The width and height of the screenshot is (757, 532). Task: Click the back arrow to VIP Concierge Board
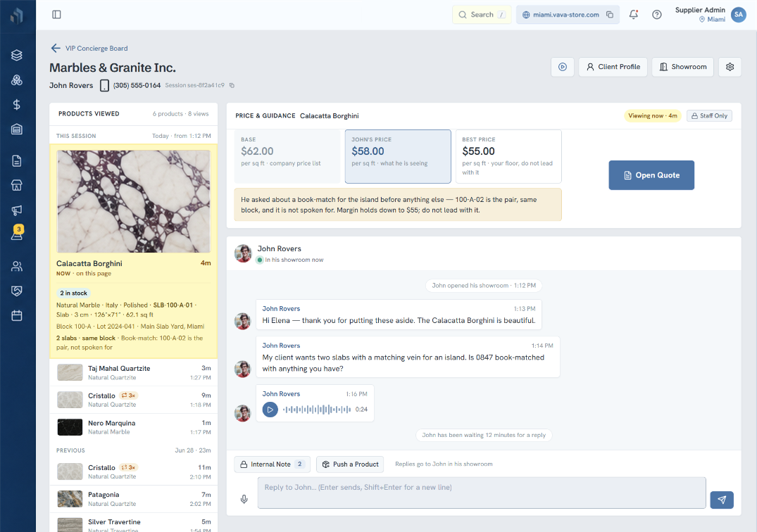coord(56,49)
